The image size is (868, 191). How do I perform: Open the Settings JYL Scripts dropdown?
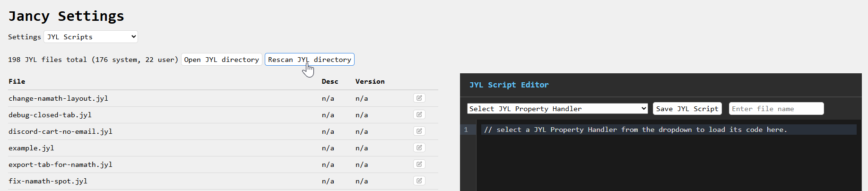click(x=91, y=37)
